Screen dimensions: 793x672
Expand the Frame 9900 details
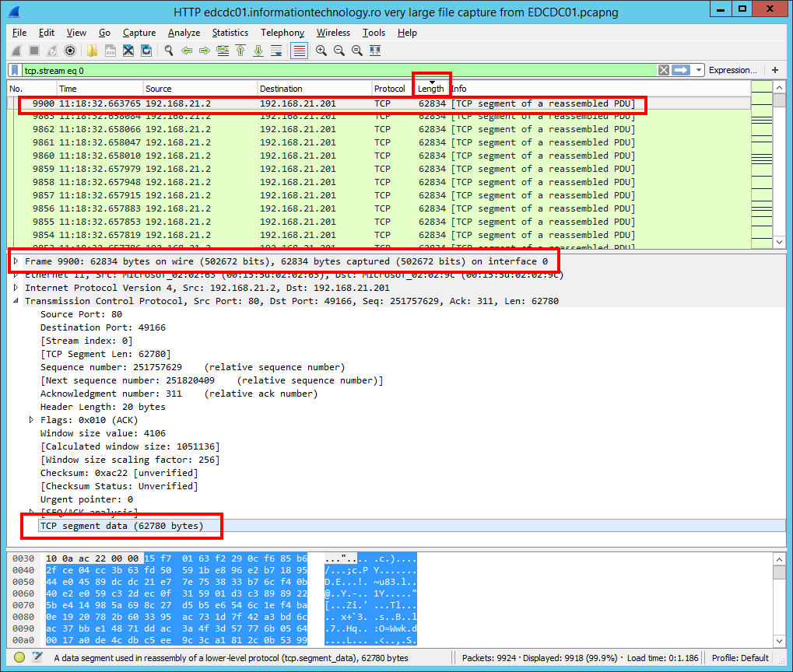pos(16,261)
